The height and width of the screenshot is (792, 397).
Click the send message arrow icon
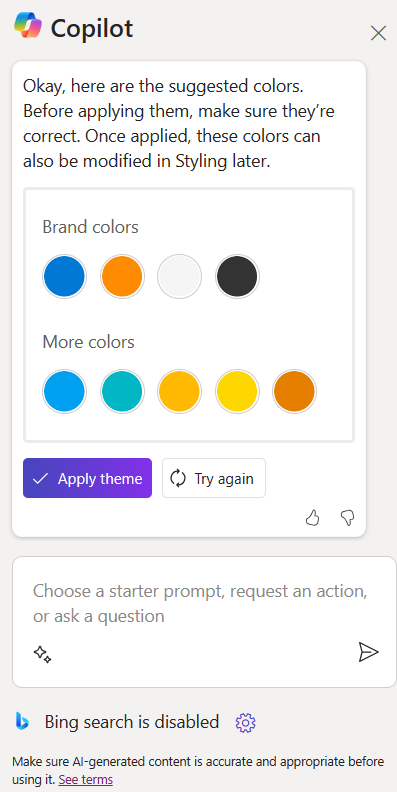(368, 652)
